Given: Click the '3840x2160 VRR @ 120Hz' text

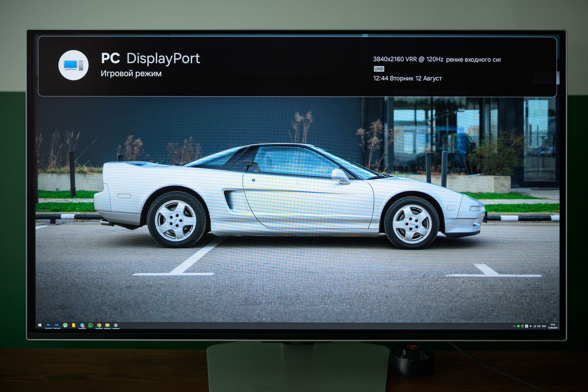Looking at the screenshot, I should [408, 59].
